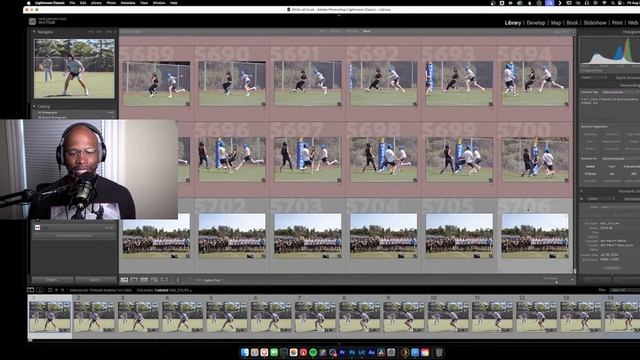
Task: Select filmstrip thumbnail 8
Action: [x=360, y=317]
